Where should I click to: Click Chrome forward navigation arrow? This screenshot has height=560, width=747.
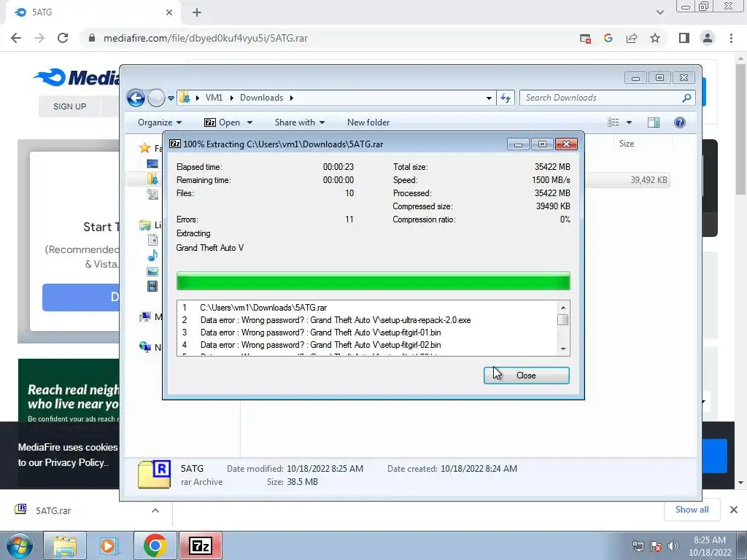(x=39, y=38)
